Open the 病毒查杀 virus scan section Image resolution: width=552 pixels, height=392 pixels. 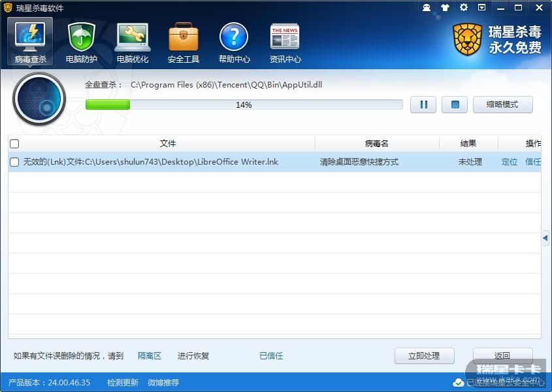(30, 42)
